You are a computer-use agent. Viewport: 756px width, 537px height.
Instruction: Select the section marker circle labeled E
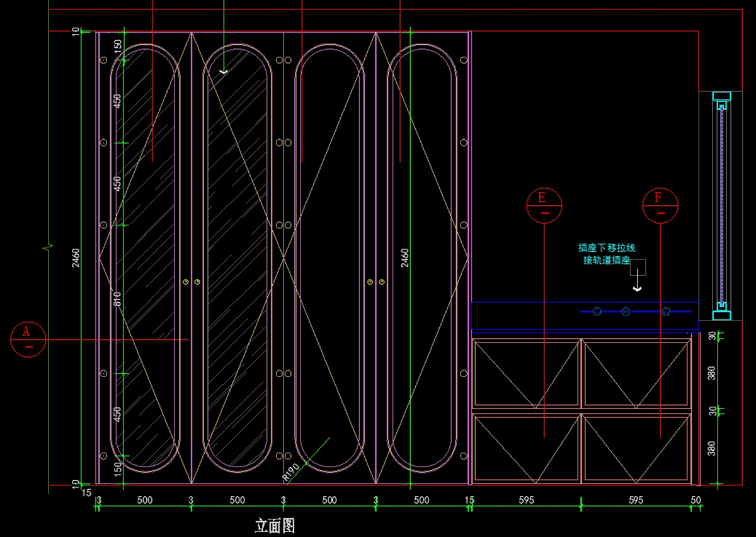pos(544,205)
